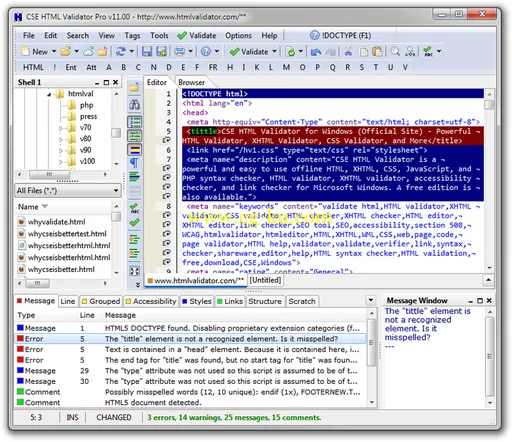
Task: Click the Reload refresh arrows icon
Action: [x=120, y=51]
